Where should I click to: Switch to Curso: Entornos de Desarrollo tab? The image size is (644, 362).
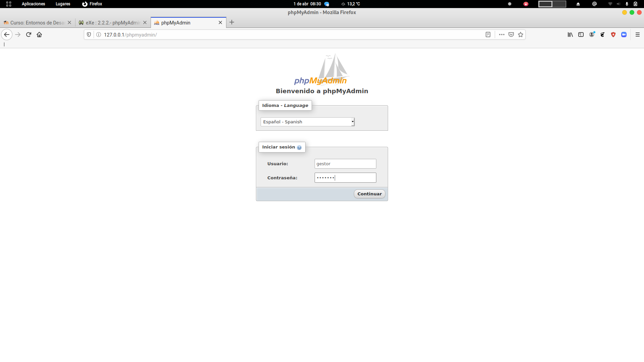click(x=35, y=22)
